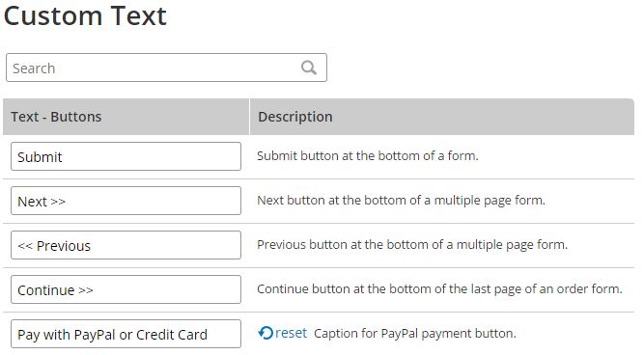
Task: Focus the Search input box
Action: (x=166, y=68)
